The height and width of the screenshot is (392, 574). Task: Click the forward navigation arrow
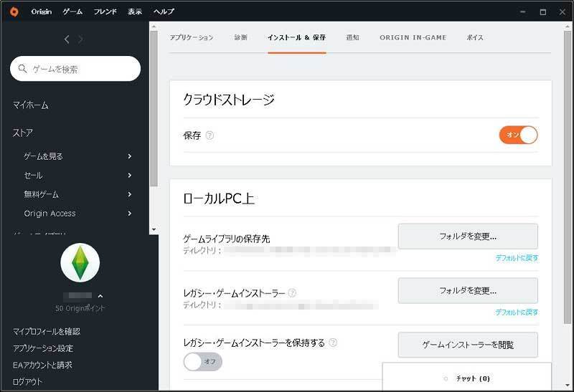(81, 39)
